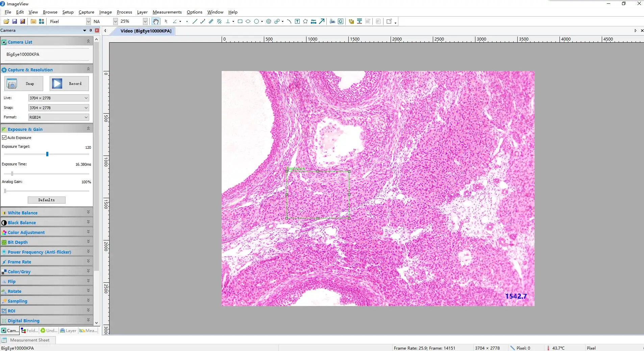Image resolution: width=644 pixels, height=351 pixels.
Task: Open the Snap resolution dropdown
Action: [58, 108]
